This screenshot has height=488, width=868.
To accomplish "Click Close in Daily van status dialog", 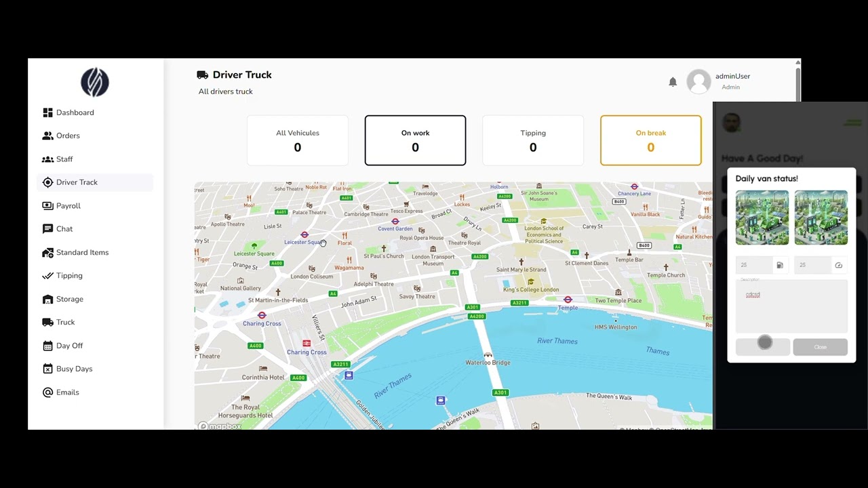I will [x=821, y=347].
